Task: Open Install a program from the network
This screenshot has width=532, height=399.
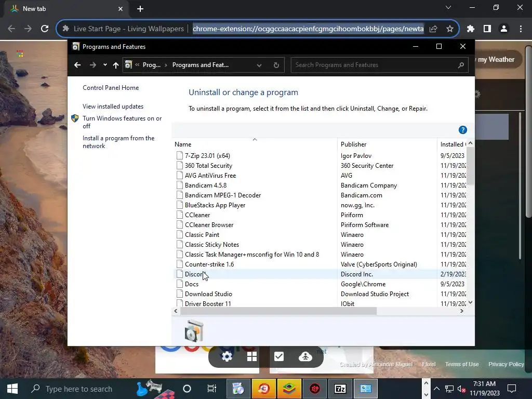Action: (118, 142)
